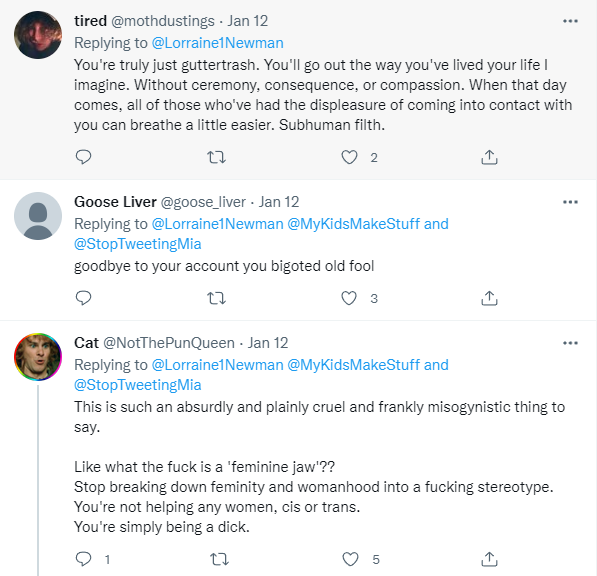Open @StopTweetingMia link in Cat's reply

click(x=137, y=385)
